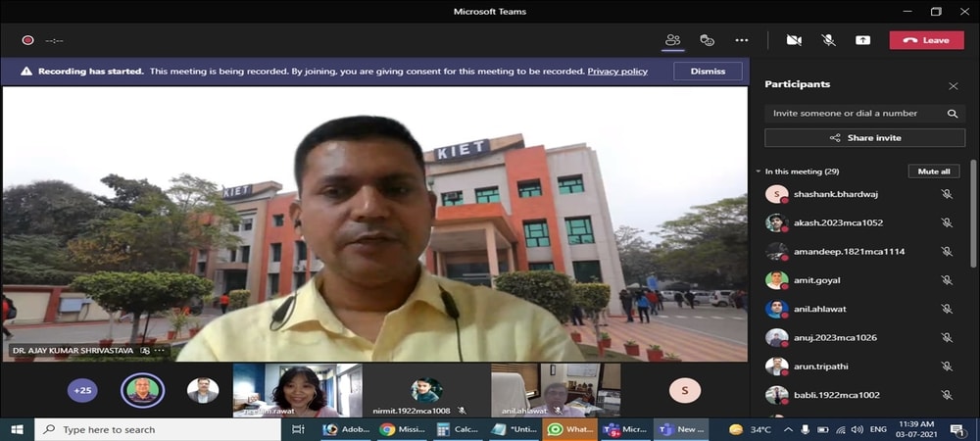Click the share content tray icon

tap(862, 40)
